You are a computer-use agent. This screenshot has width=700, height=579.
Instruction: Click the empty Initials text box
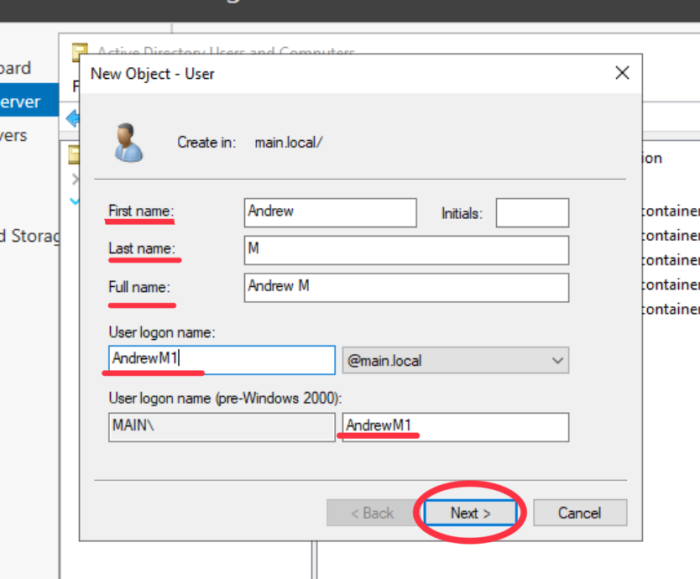pos(532,212)
